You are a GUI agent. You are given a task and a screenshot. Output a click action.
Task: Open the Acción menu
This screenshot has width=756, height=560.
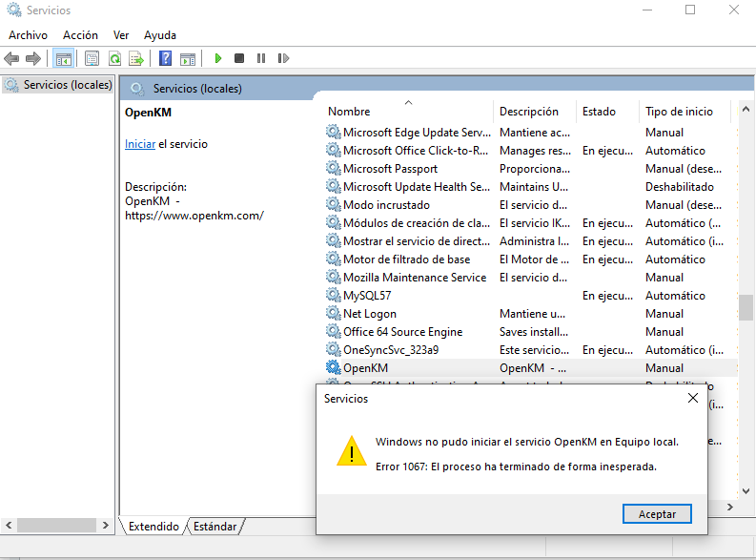pyautogui.click(x=80, y=35)
